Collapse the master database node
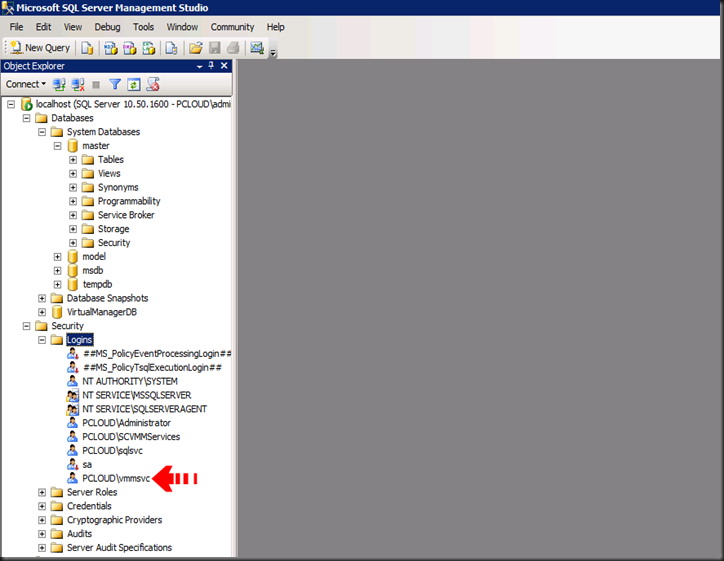The width and height of the screenshot is (724, 561). pos(58,146)
